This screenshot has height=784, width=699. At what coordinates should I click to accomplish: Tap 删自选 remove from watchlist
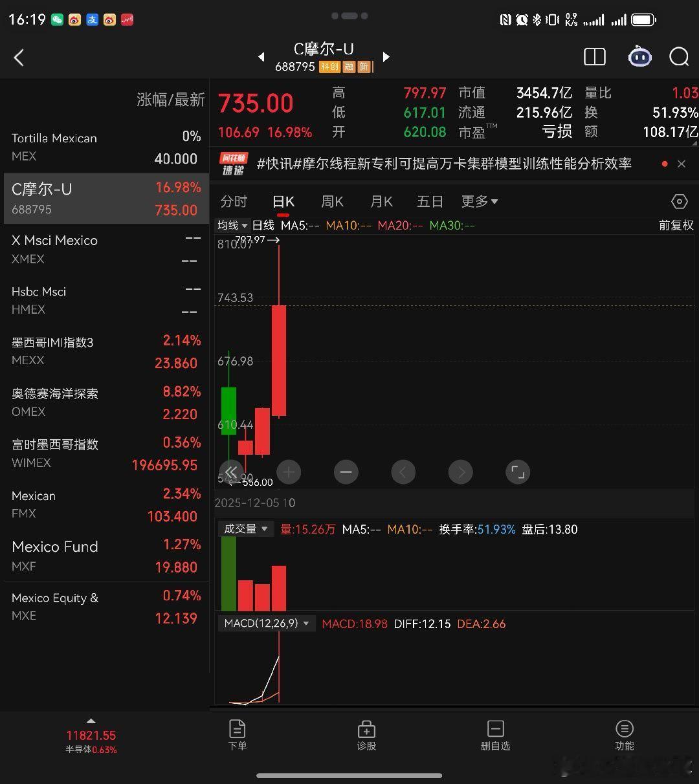[x=495, y=735]
